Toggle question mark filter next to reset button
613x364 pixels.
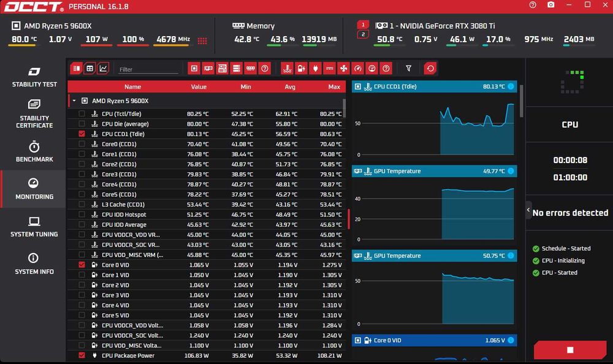tap(386, 69)
